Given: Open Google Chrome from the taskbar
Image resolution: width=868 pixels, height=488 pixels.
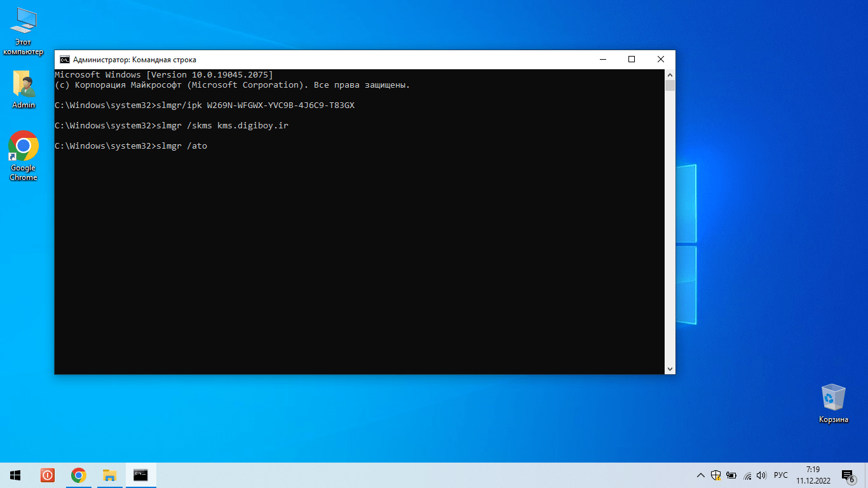Looking at the screenshot, I should point(79,475).
